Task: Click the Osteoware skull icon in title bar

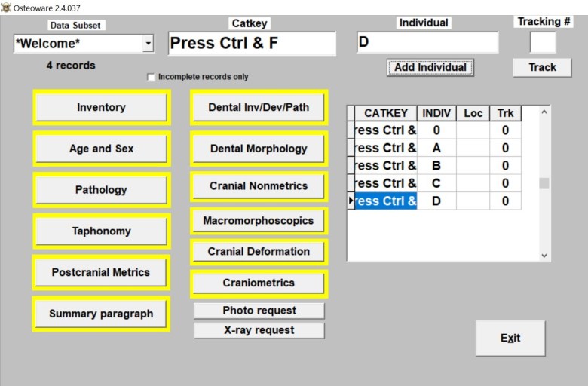Action: click(7, 7)
